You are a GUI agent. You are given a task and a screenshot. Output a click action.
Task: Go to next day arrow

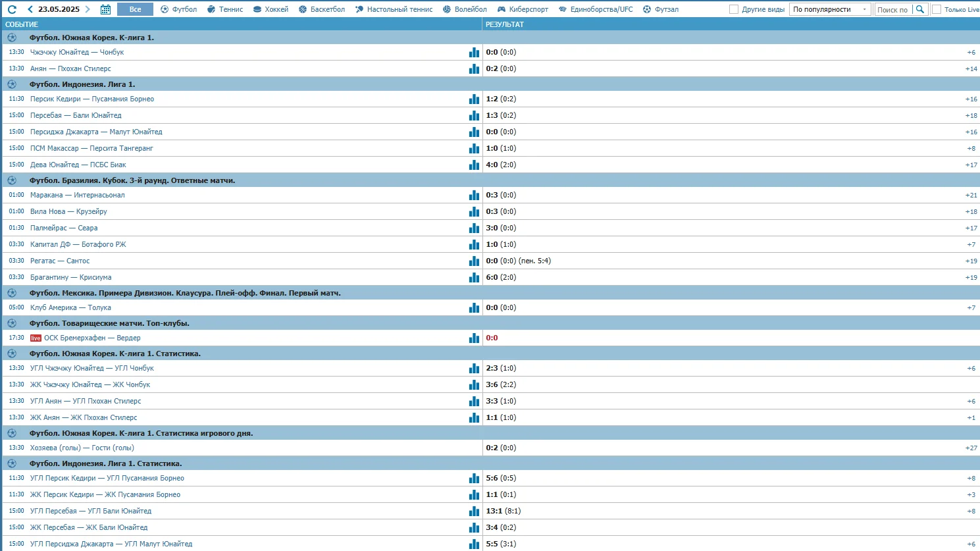coord(88,9)
